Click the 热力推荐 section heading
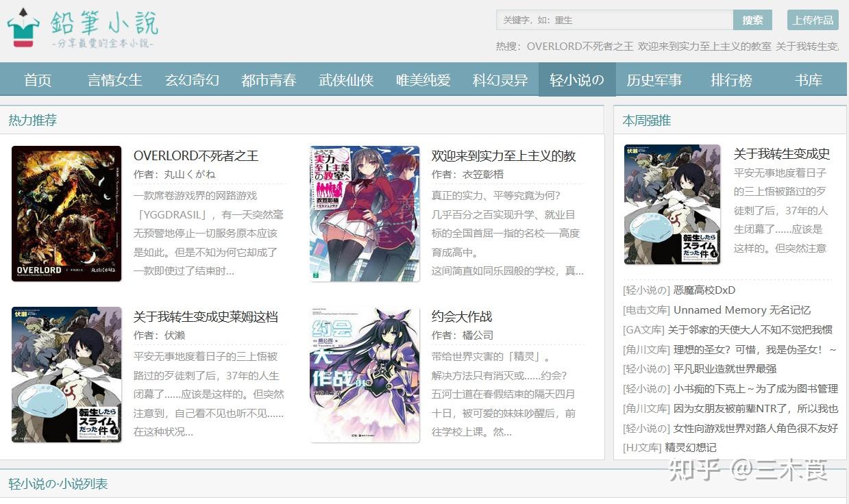Viewport: 849px width, 504px height. pos(32,121)
